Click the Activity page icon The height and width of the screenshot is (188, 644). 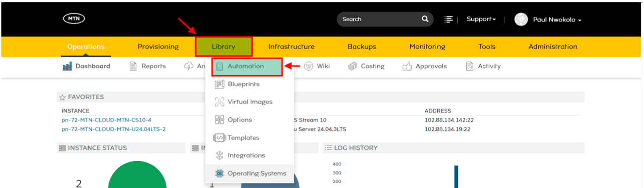(x=470, y=66)
